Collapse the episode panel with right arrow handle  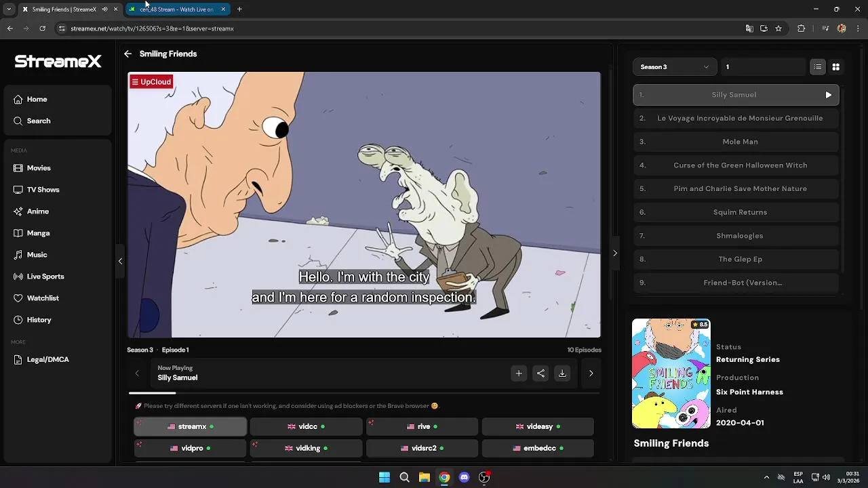(615, 253)
